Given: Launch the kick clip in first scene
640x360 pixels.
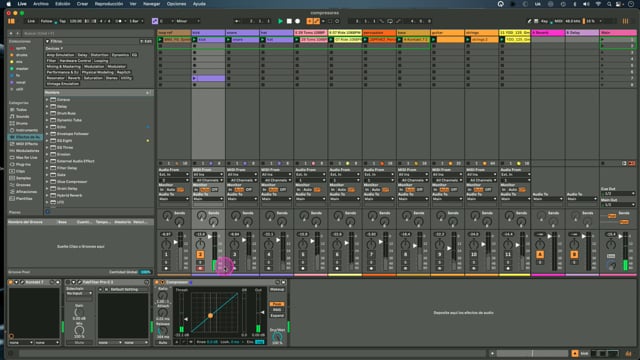Looking at the screenshot, I should [194, 40].
